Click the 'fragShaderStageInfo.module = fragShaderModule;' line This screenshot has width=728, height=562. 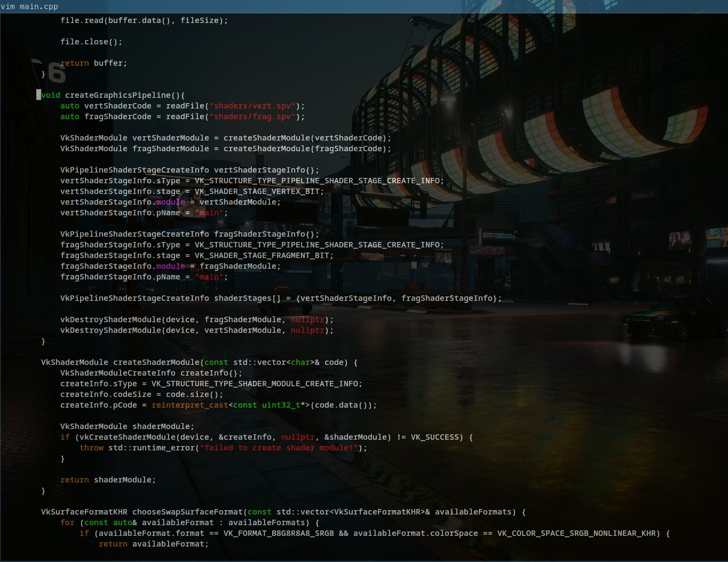pos(170,266)
